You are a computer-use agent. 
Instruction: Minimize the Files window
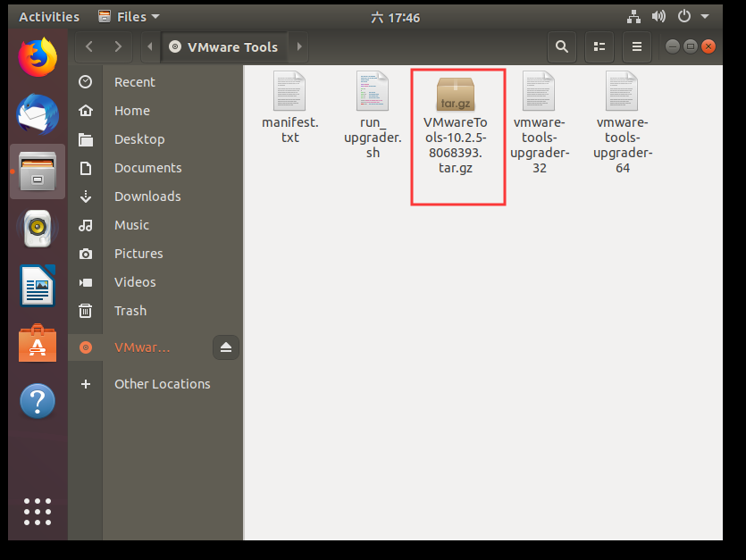click(x=672, y=46)
